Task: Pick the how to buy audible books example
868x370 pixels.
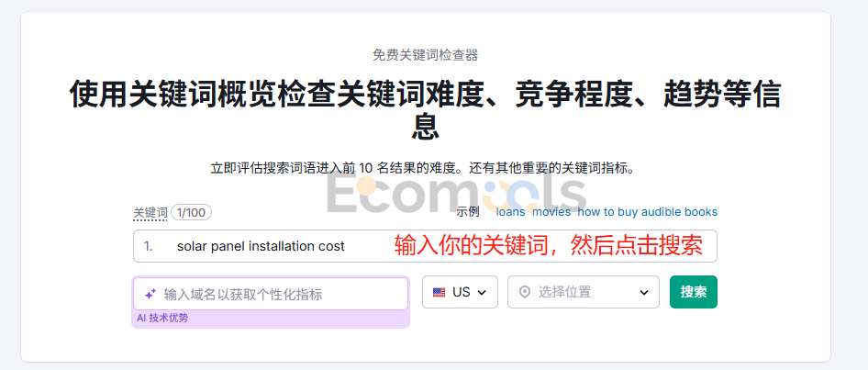Action: 648,212
